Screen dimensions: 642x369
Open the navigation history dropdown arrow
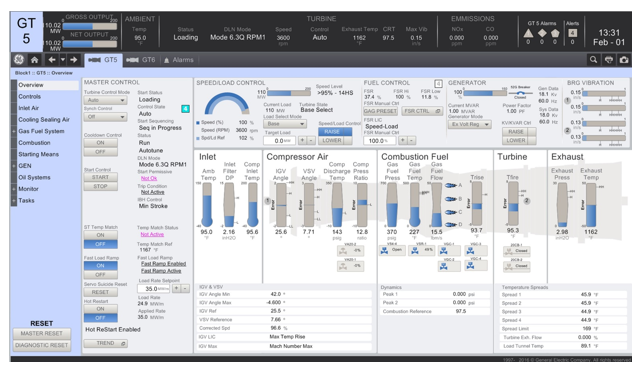click(63, 60)
